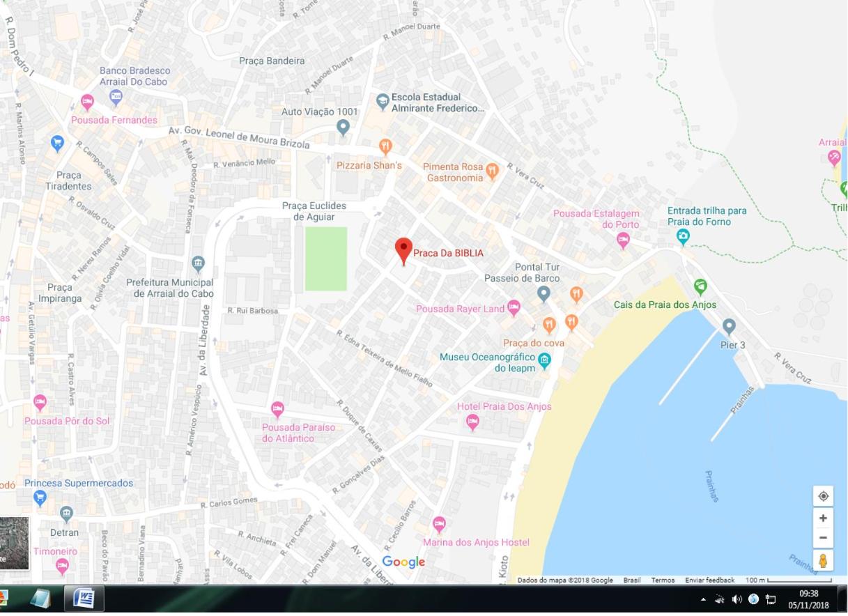848x616 pixels.
Task: Open Street View with the Pegman icon
Action: click(x=823, y=560)
